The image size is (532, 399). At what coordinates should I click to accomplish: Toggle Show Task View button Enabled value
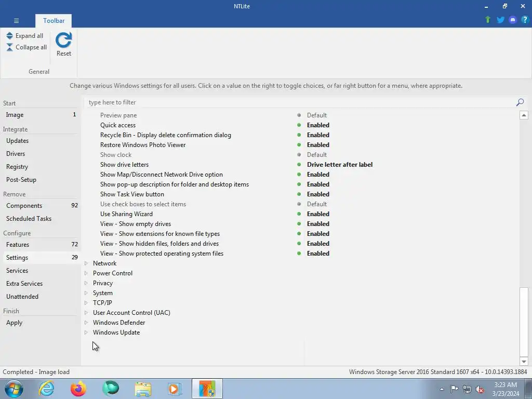[318, 194]
